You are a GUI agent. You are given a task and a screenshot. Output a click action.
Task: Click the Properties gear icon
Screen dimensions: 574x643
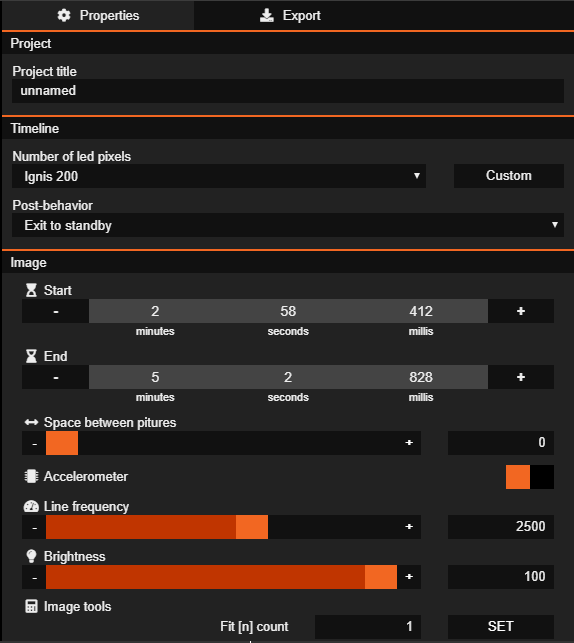click(64, 16)
